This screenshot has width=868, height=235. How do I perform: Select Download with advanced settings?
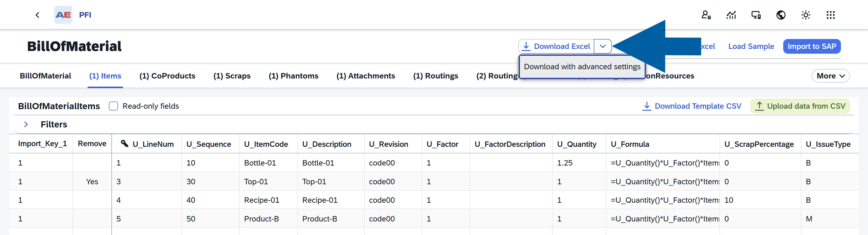point(582,67)
